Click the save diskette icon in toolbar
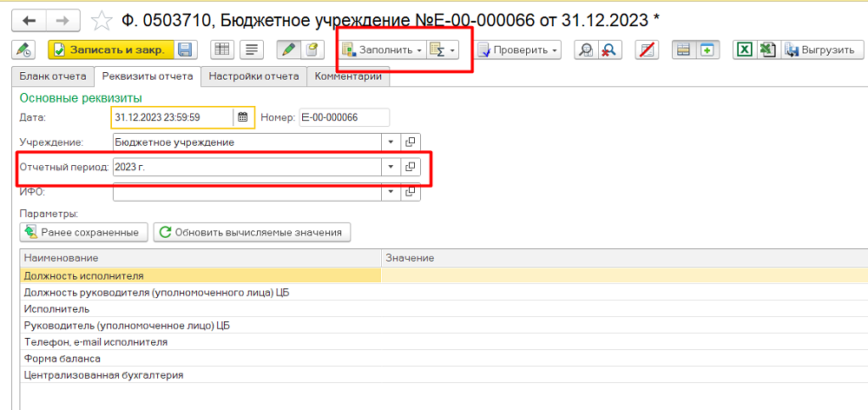Viewport: 868px width, 410px height. point(187,50)
